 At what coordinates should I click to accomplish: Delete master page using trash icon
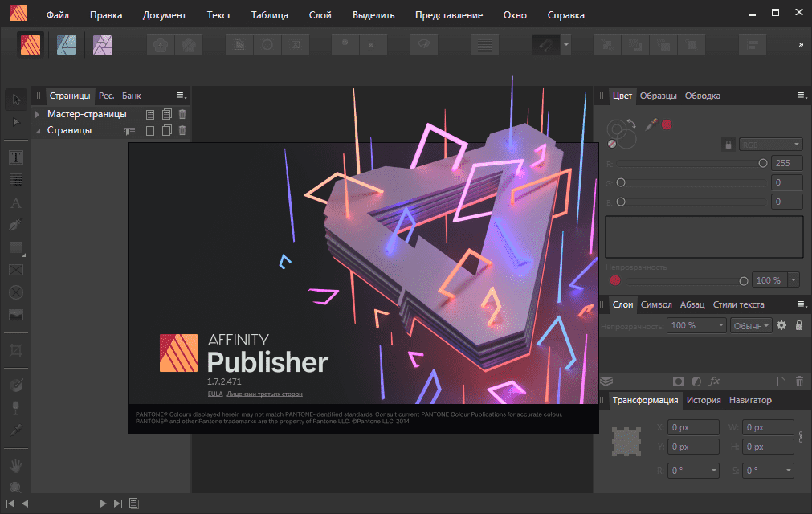pos(182,114)
